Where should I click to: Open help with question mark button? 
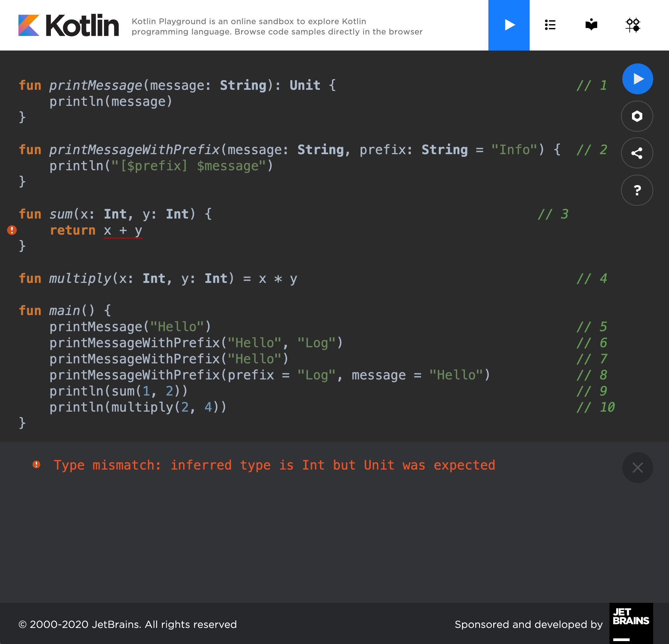637,190
